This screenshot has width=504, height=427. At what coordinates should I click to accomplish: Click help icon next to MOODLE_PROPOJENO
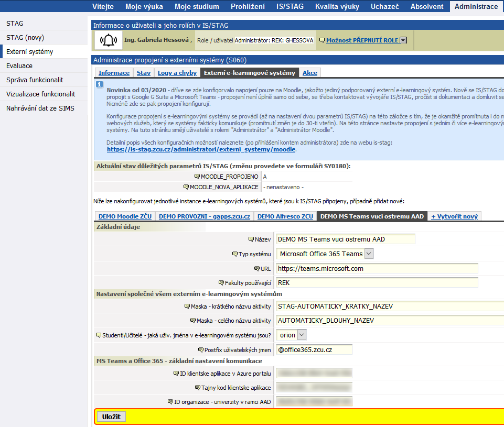pyautogui.click(x=197, y=177)
